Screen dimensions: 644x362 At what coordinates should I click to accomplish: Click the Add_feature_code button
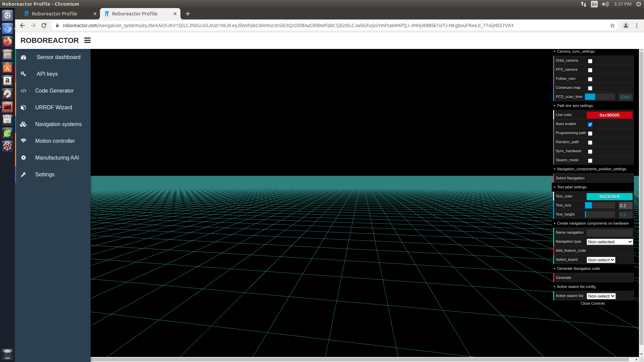point(593,251)
